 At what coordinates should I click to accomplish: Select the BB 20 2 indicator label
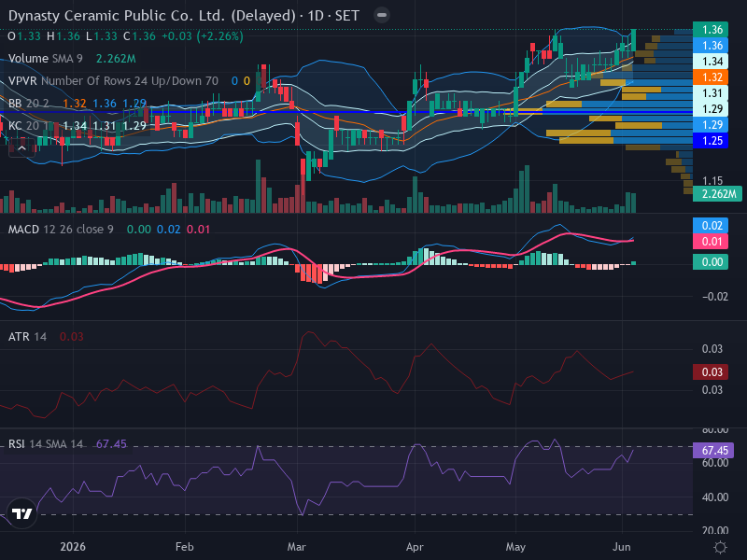point(29,104)
